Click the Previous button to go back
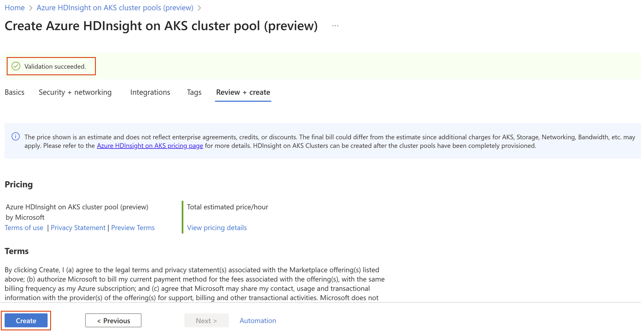The width and height of the screenshot is (644, 334). [113, 320]
